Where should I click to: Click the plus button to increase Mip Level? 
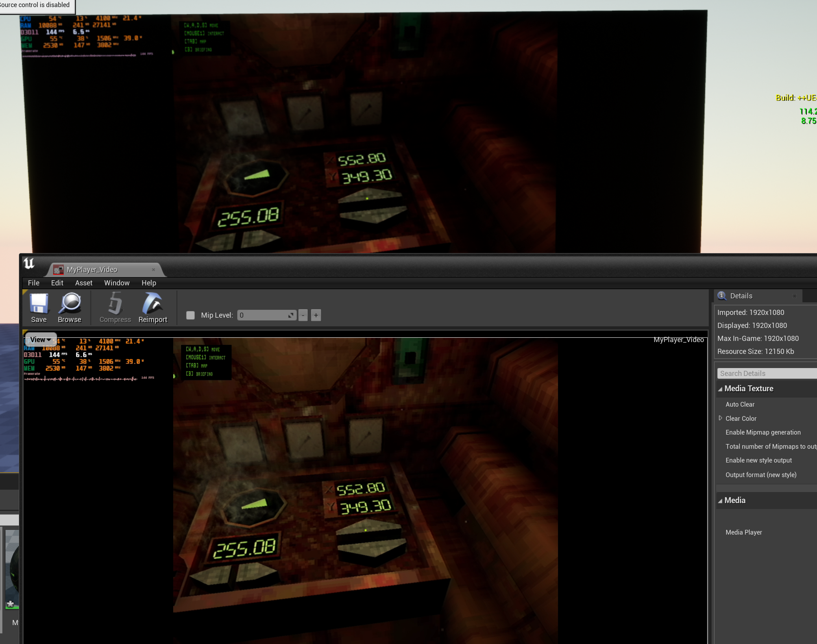click(x=316, y=315)
